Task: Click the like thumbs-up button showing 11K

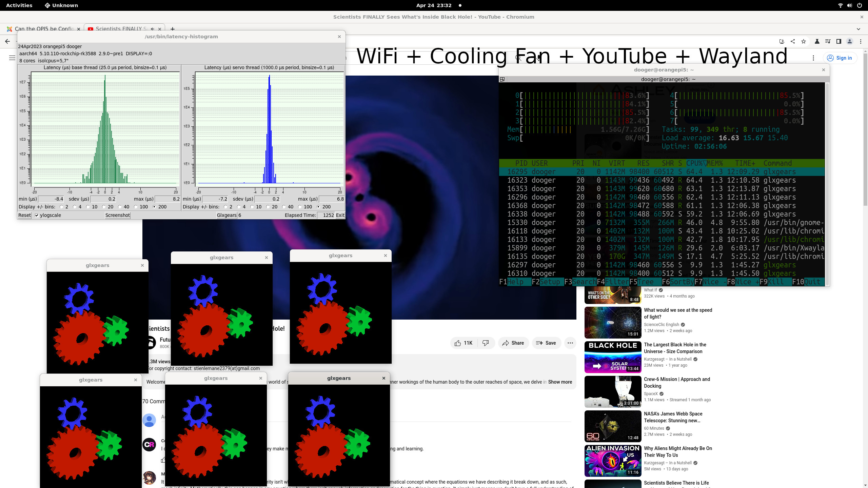Action: [x=463, y=343]
